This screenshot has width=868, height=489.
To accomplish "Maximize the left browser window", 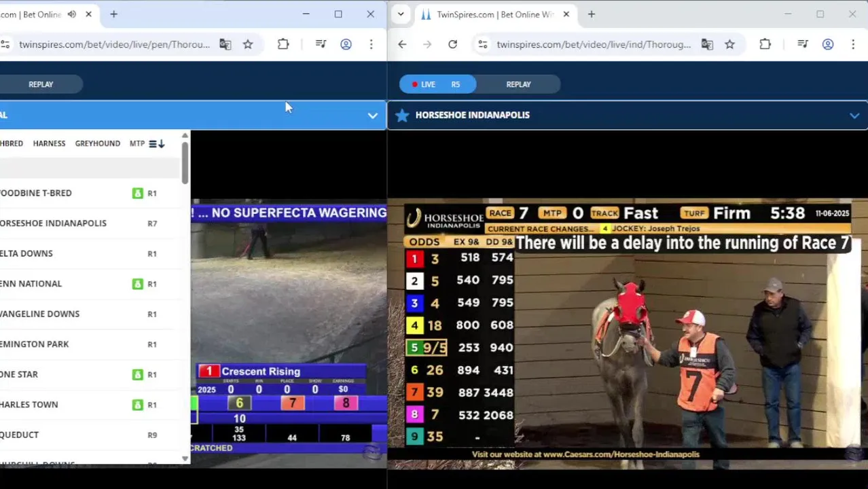I will point(338,14).
